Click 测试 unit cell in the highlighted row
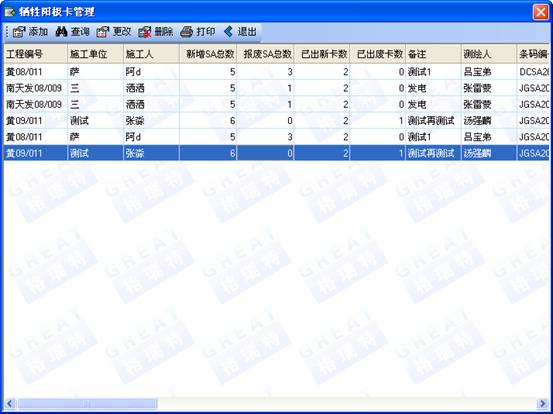553x414 pixels. tap(95, 153)
